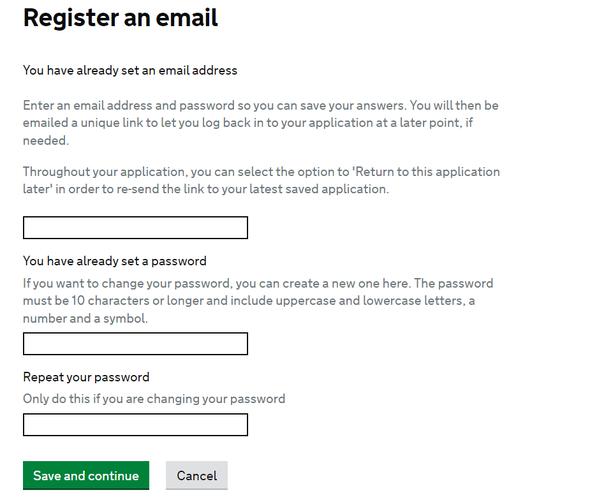Click the green Save and continue button
The image size is (606, 500).
coord(86,475)
